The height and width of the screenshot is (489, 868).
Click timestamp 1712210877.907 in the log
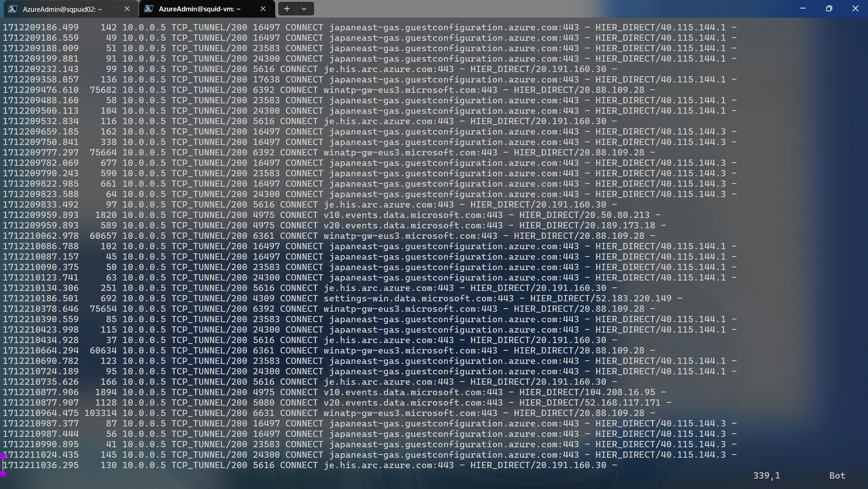pyautogui.click(x=41, y=402)
